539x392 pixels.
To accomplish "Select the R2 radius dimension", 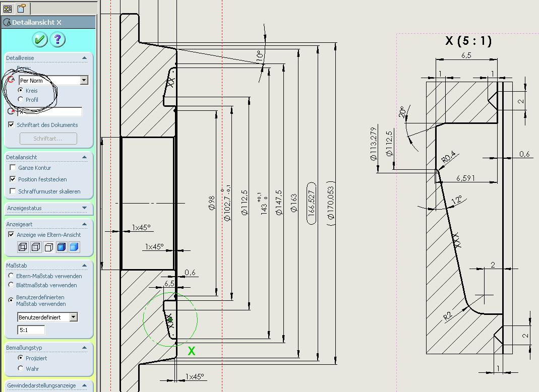I will click(447, 316).
